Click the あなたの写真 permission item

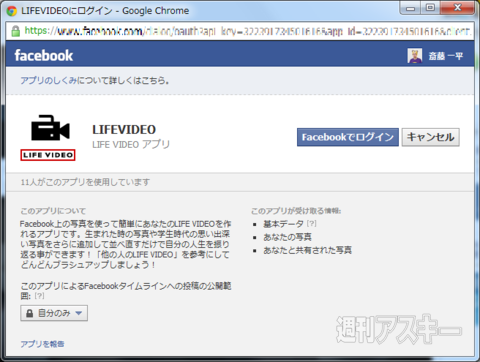click(x=287, y=237)
